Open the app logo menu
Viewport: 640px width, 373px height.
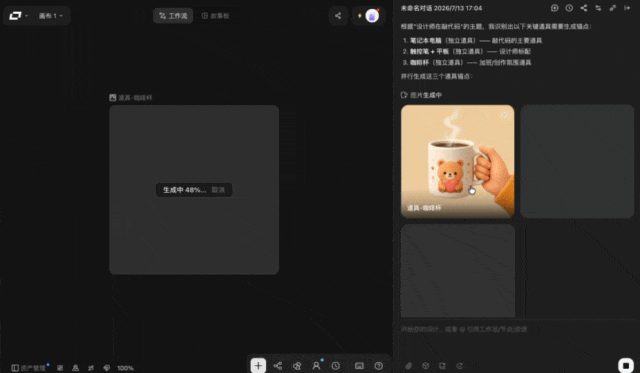(x=18, y=16)
